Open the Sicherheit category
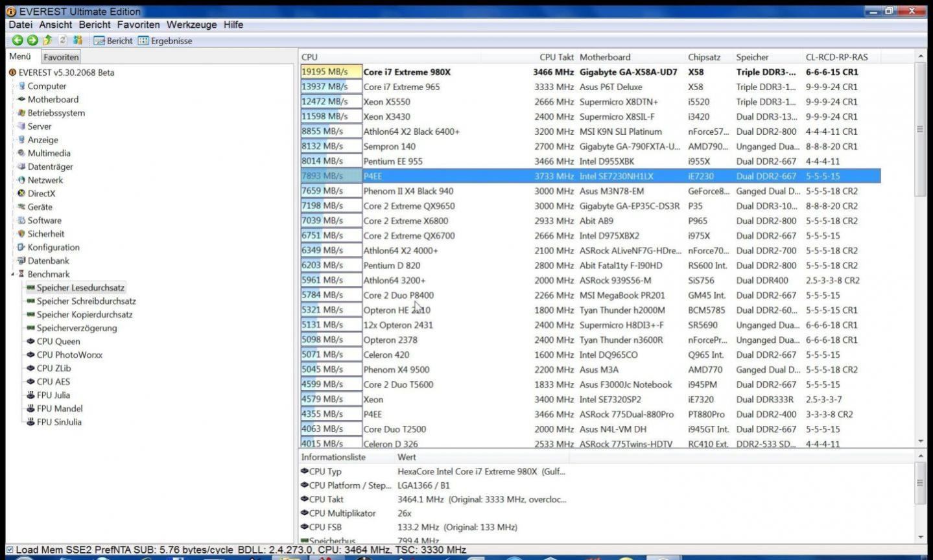 click(41, 234)
